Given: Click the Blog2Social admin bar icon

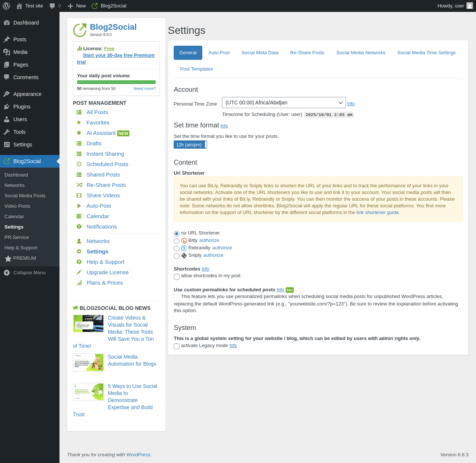Looking at the screenshot, I should click(x=95, y=6).
